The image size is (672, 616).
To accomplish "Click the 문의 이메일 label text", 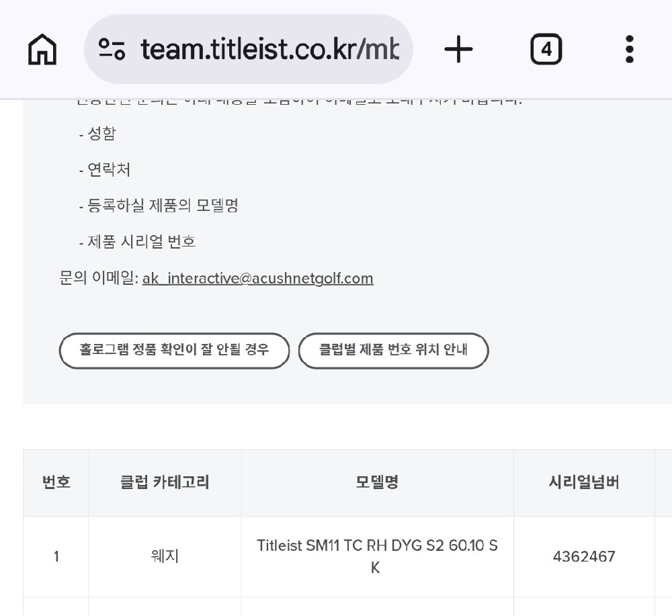I will 99,278.
